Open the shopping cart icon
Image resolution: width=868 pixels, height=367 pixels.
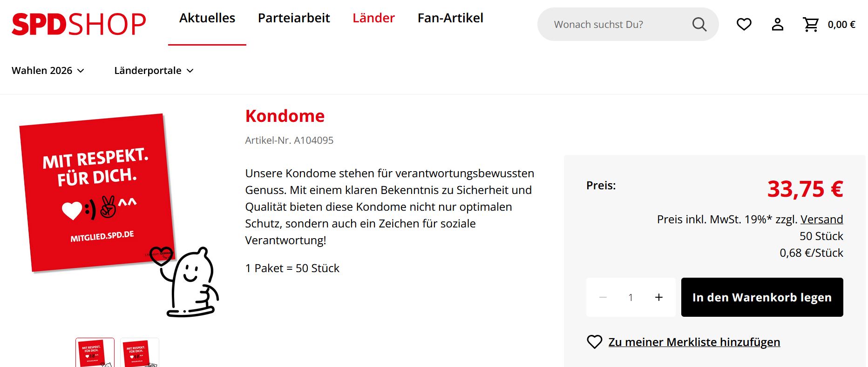pos(811,24)
